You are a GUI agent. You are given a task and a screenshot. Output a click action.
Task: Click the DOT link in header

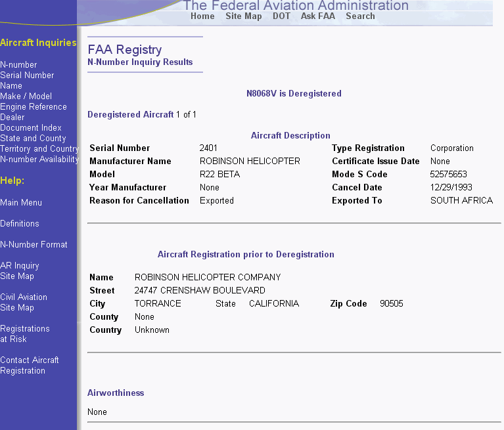pos(281,16)
